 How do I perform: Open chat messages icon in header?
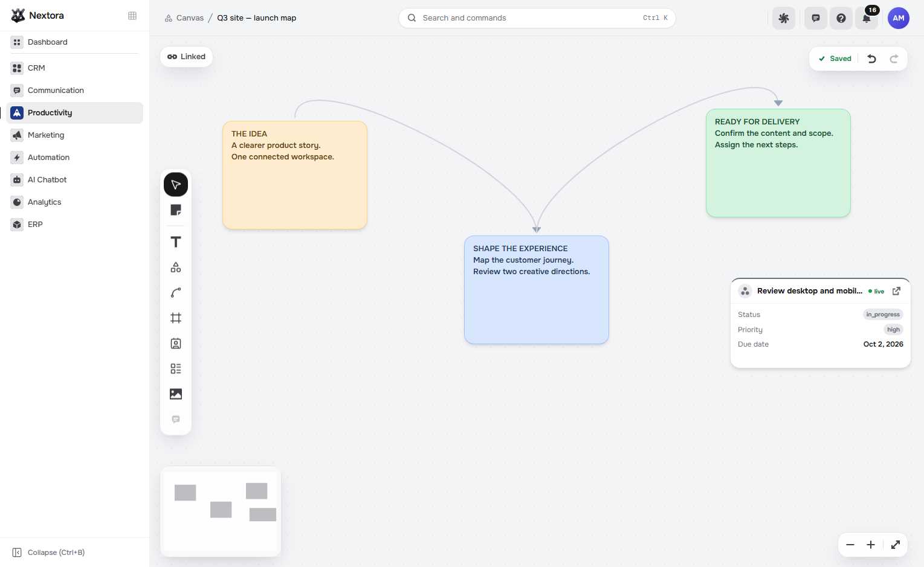(x=816, y=18)
